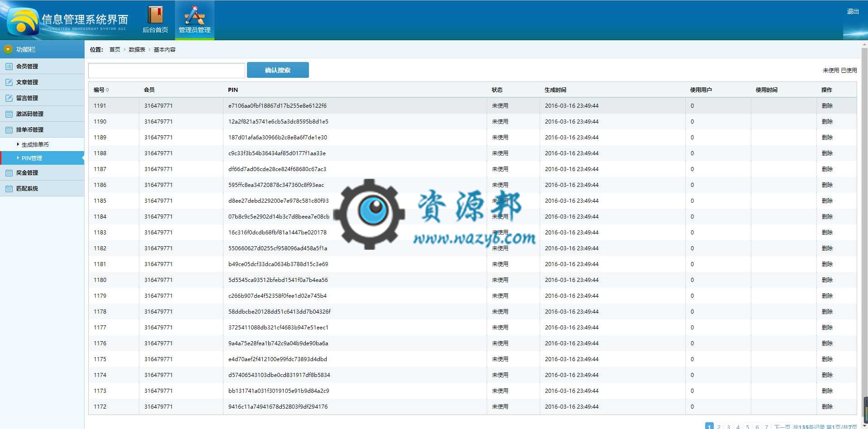Image resolution: width=868 pixels, height=429 pixels.
Task: Delete PIN row 1180
Action: coord(827,280)
